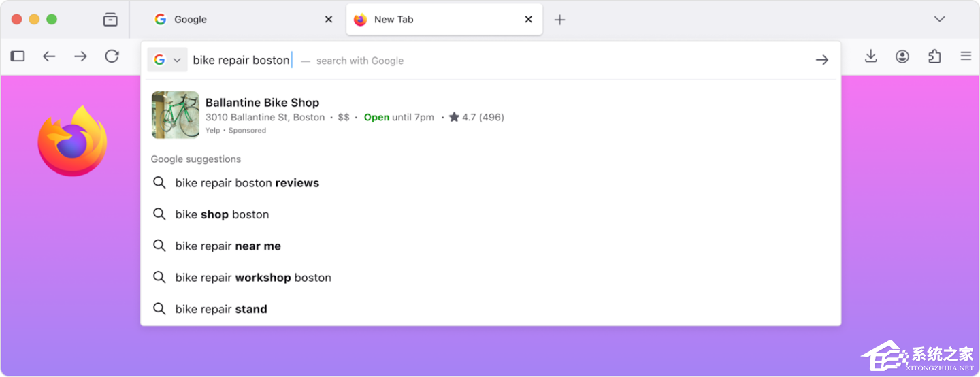The image size is (980, 377).
Task: Reload the current page
Action: coord(112,56)
